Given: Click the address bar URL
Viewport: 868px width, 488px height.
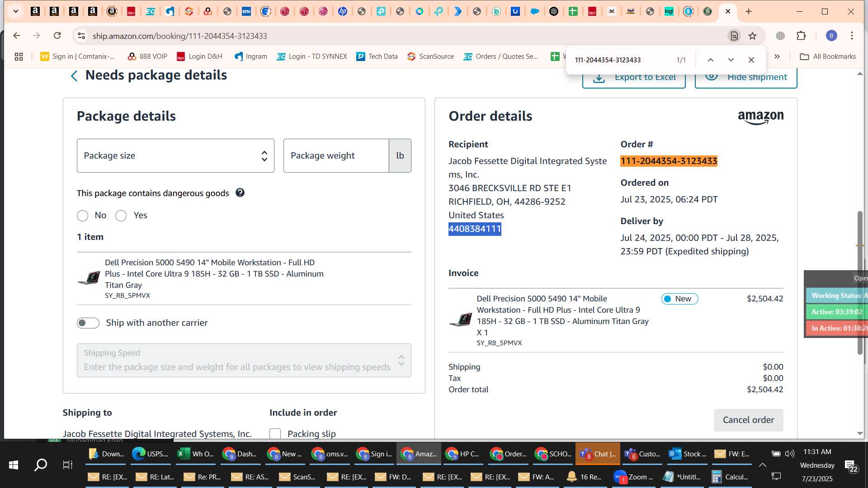Looking at the screenshot, I should [x=179, y=36].
